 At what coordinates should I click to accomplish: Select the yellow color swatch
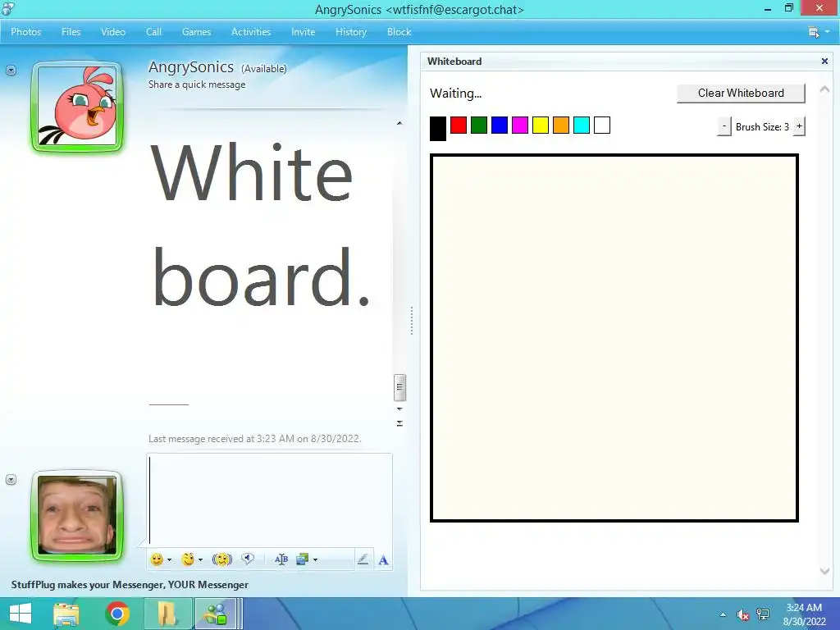click(x=541, y=126)
